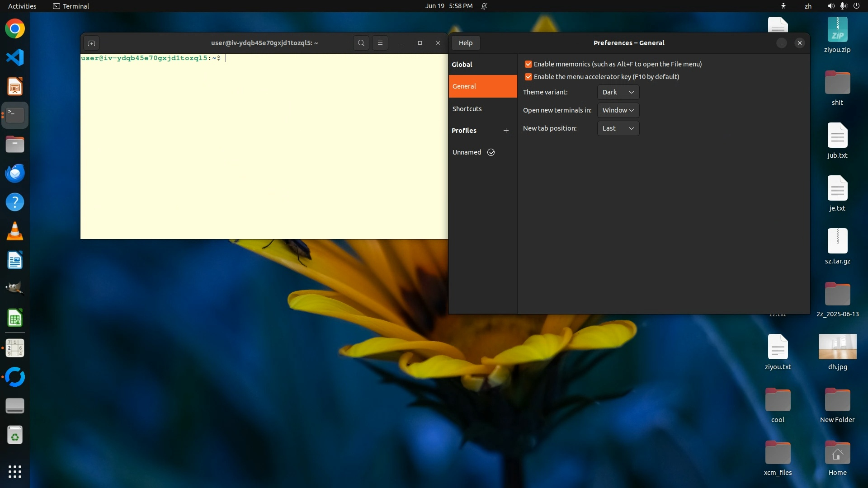Disable the menu accelerator key checkbox

point(528,77)
